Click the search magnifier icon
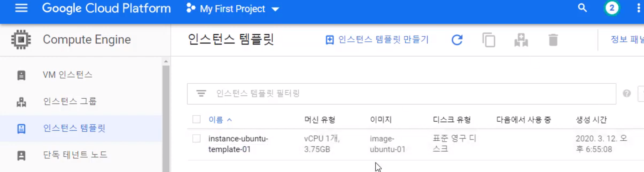 (582, 8)
